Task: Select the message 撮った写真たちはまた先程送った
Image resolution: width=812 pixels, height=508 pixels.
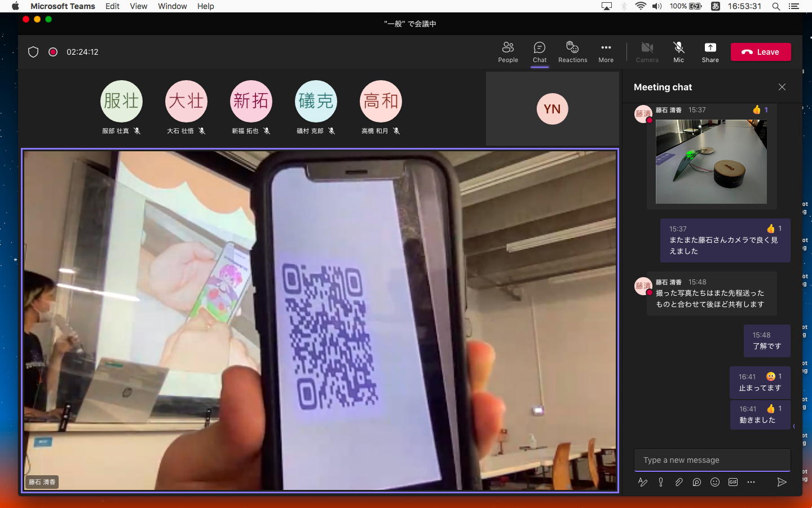Action: [712, 294]
